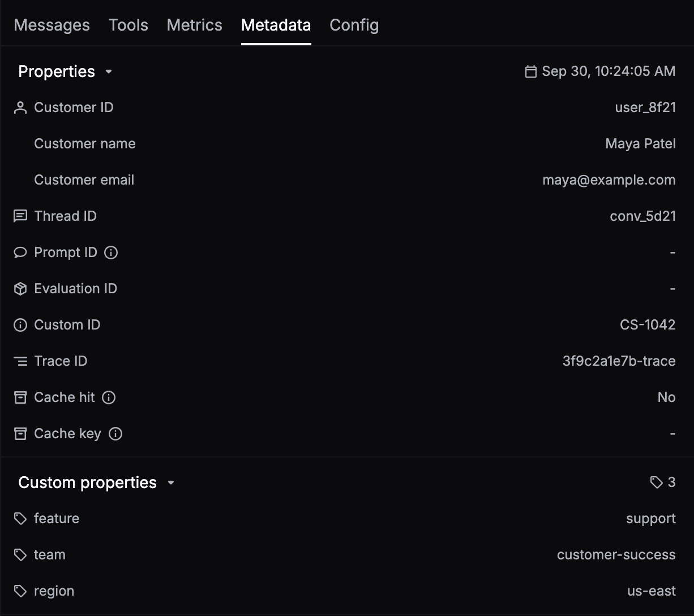Select the Maya Patel customer name value
The height and width of the screenshot is (616, 694).
(640, 144)
